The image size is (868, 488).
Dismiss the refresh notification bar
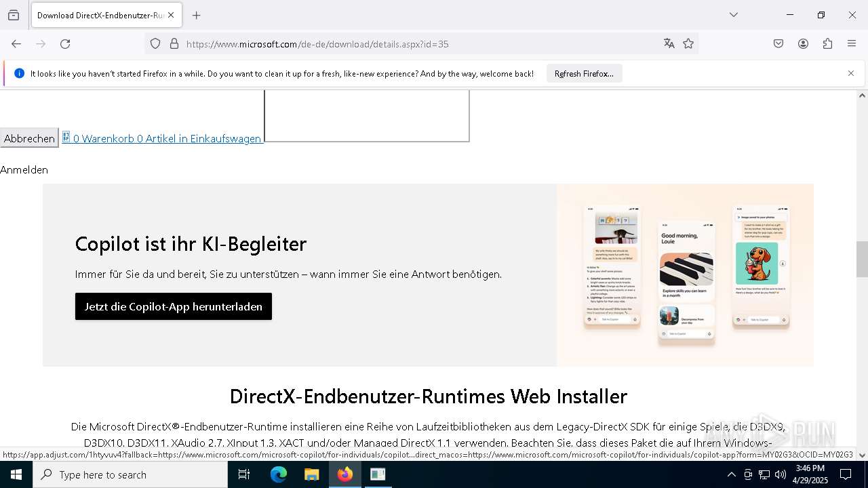click(851, 73)
